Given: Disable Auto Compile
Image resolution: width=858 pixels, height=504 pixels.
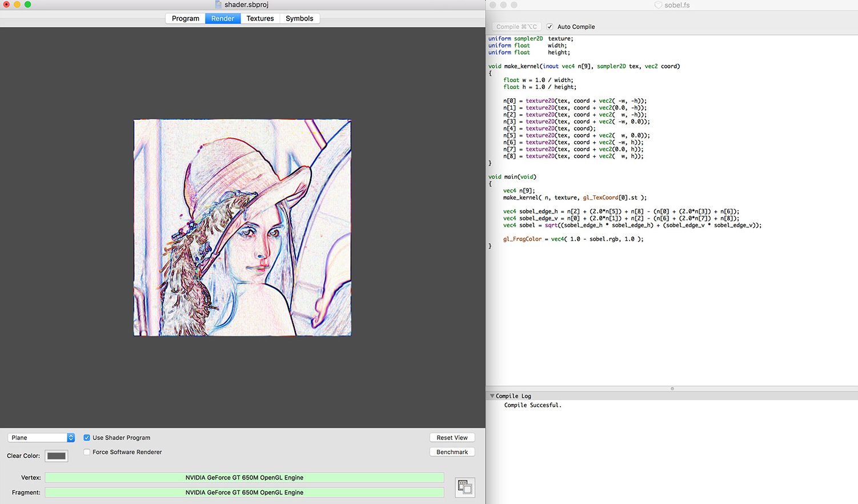Looking at the screenshot, I should pos(549,26).
